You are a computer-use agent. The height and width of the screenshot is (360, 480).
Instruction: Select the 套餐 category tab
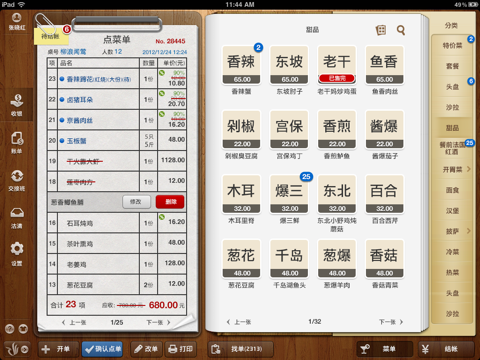(452, 66)
